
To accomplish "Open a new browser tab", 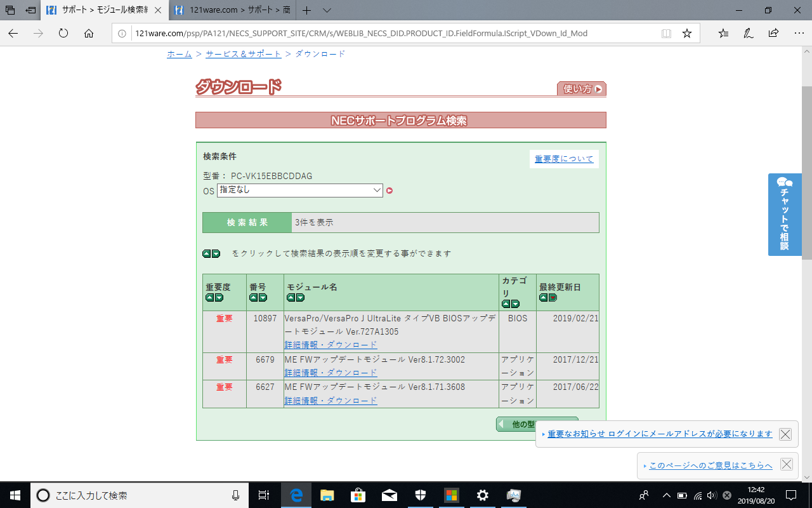I will [307, 11].
